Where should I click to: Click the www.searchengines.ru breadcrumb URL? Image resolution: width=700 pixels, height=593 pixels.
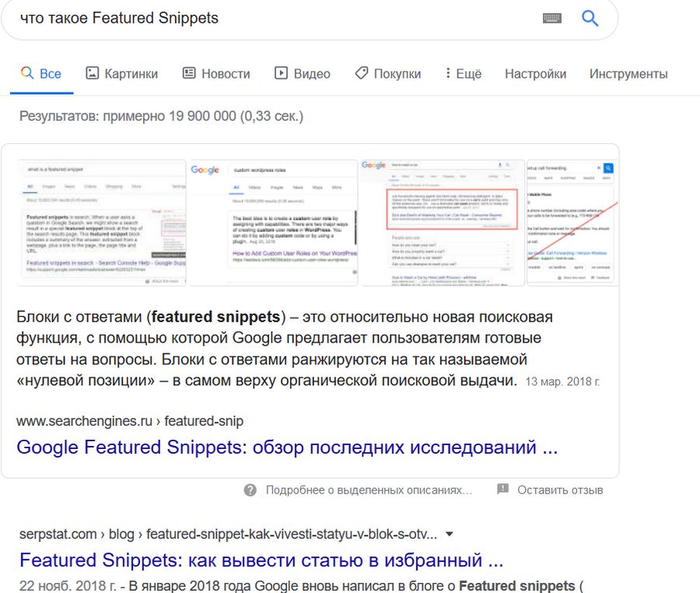click(130, 421)
